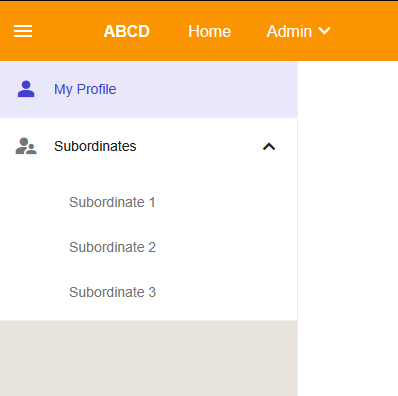Click the white content panel beside sidebar

click(348, 228)
